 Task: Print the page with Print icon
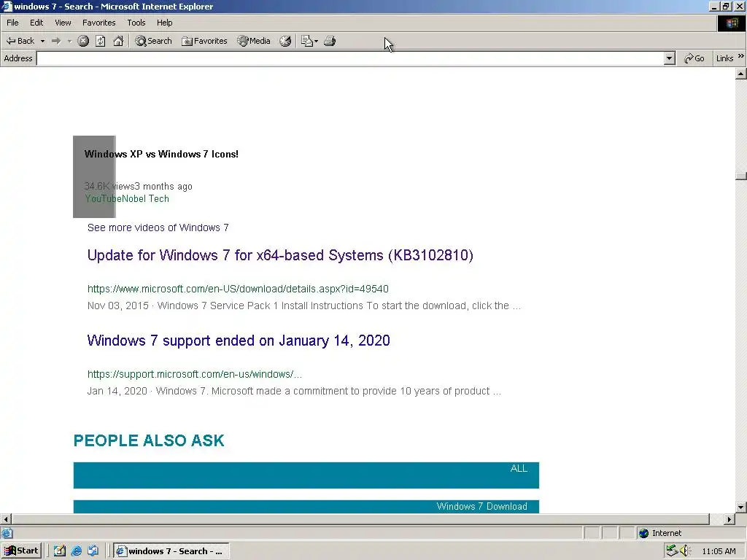330,41
